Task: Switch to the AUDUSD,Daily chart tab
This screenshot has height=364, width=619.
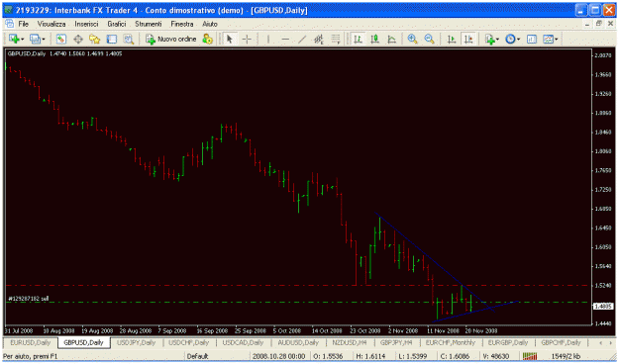Action: (298, 342)
